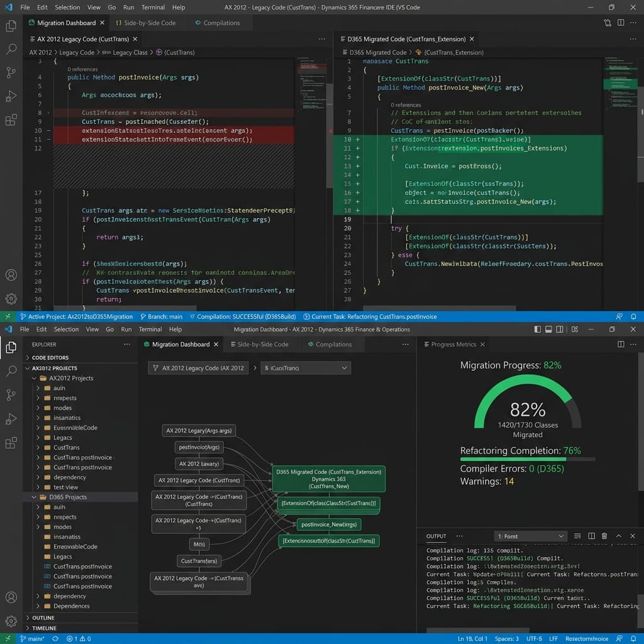This screenshot has width=644, height=644.
Task: Select the Progress Metrics tab
Action: [453, 345]
